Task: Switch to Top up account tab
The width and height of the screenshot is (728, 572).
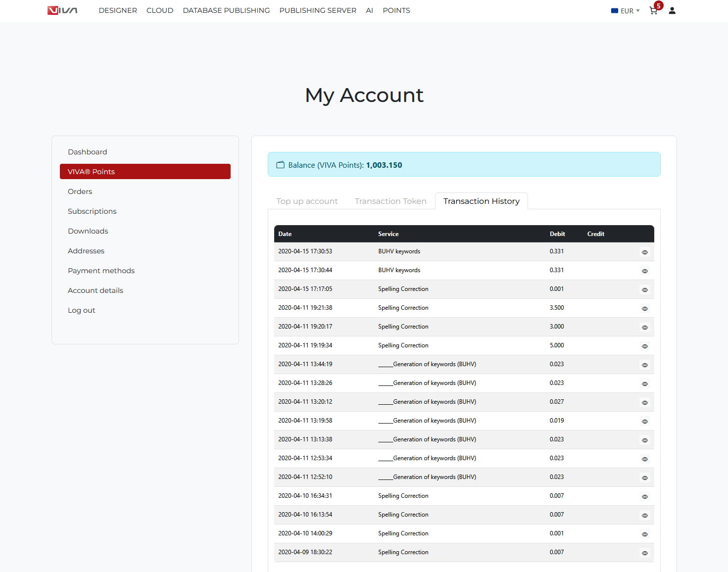Action: click(x=307, y=201)
